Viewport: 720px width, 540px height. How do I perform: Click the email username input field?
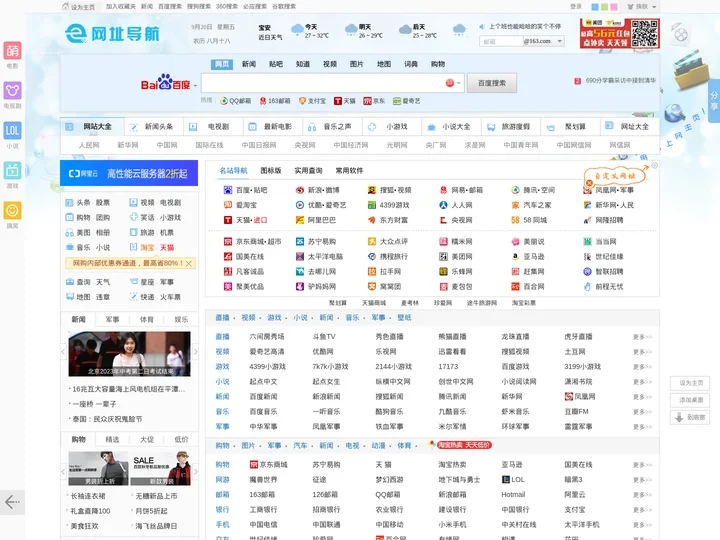click(501, 41)
